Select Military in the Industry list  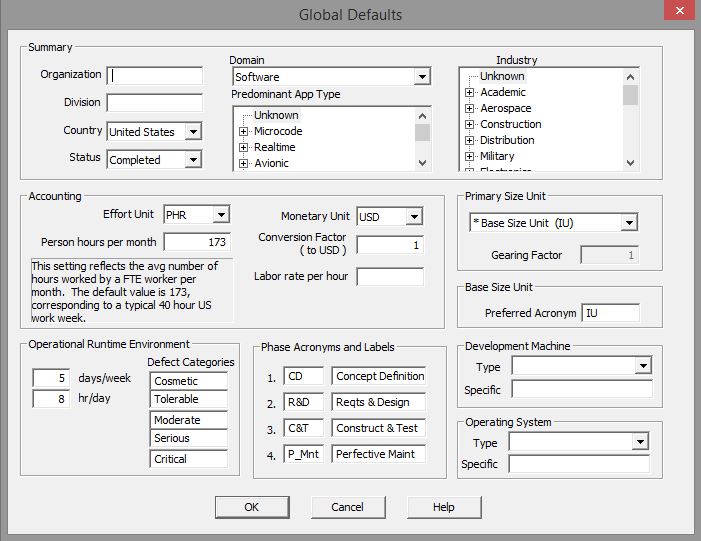pyautogui.click(x=497, y=156)
